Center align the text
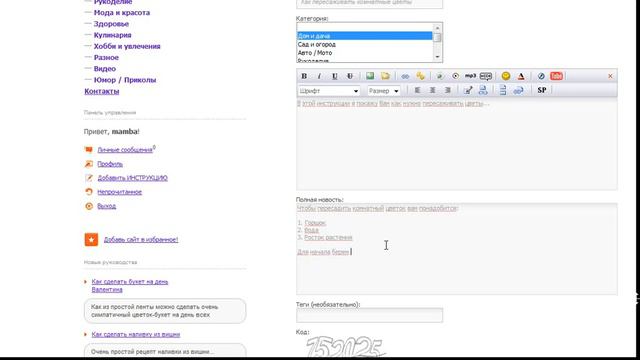This screenshot has width=640, height=360. click(432, 91)
